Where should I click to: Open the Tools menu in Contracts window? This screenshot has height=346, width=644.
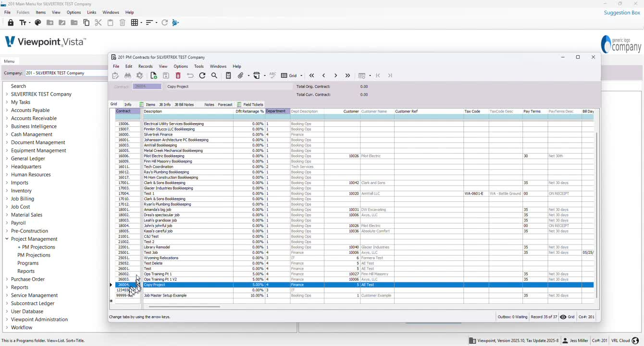coord(199,66)
